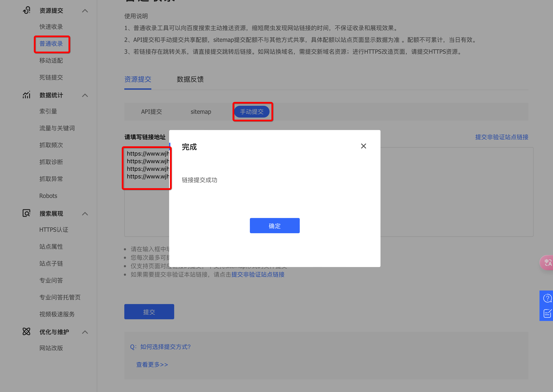This screenshot has width=553, height=392.
Task: Click the 搜索展现 section heading
Action: tap(51, 214)
